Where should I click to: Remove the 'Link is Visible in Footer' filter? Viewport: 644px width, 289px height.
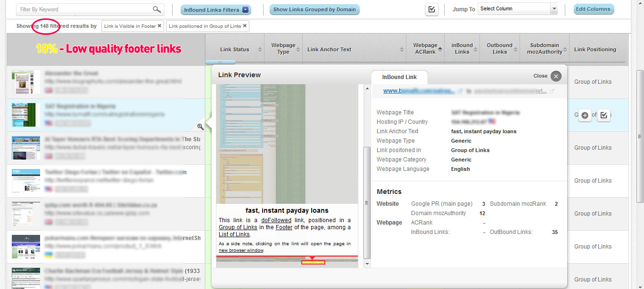point(159,26)
